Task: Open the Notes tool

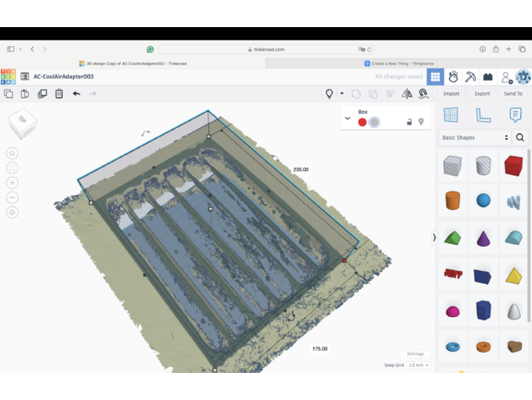Action: pos(515,114)
